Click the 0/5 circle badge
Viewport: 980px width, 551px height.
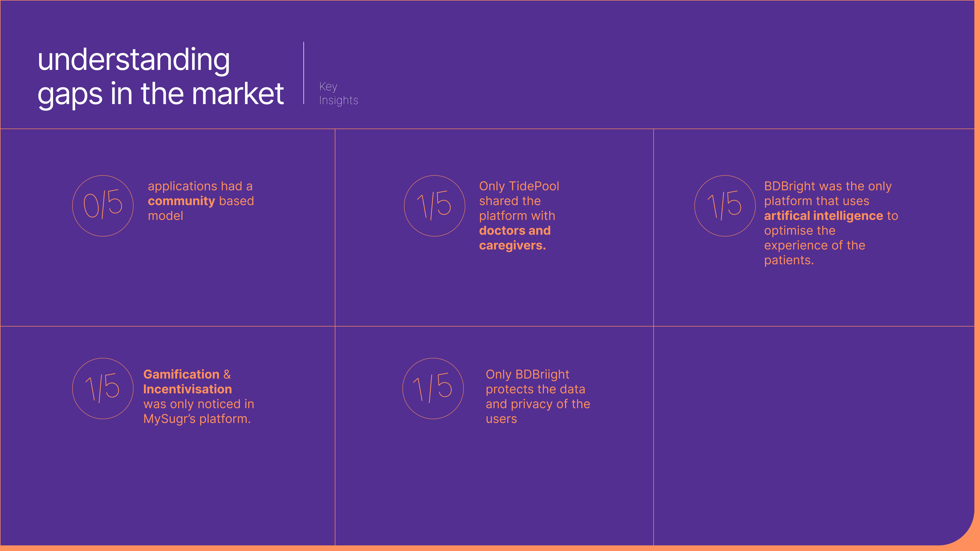tap(103, 206)
